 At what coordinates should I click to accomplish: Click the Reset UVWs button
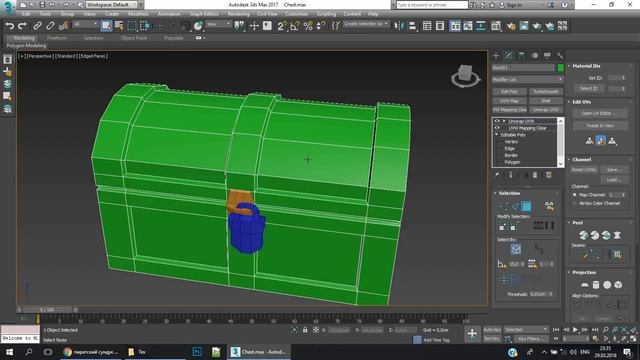[x=584, y=169]
